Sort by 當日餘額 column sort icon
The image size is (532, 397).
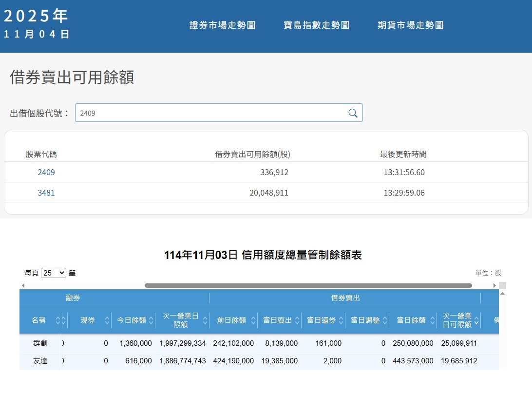point(432,320)
